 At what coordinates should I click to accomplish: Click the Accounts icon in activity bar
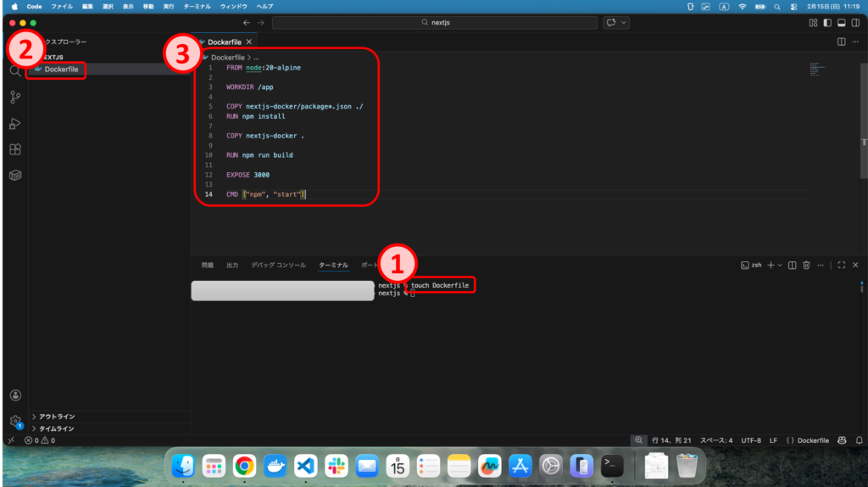[x=14, y=395]
